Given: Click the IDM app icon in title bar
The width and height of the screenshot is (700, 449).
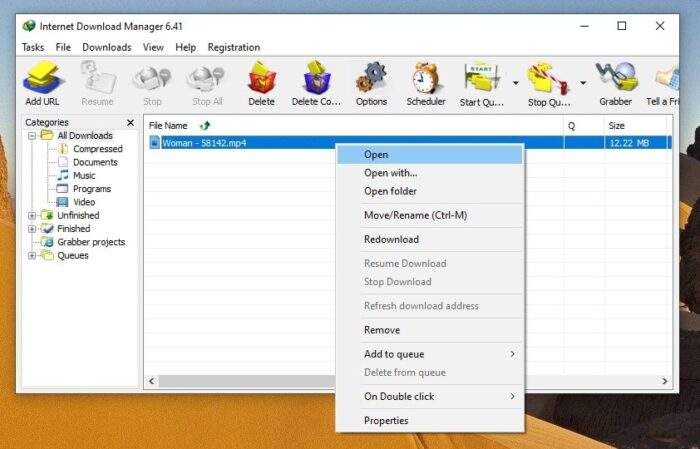Looking at the screenshot, I should (x=29, y=26).
